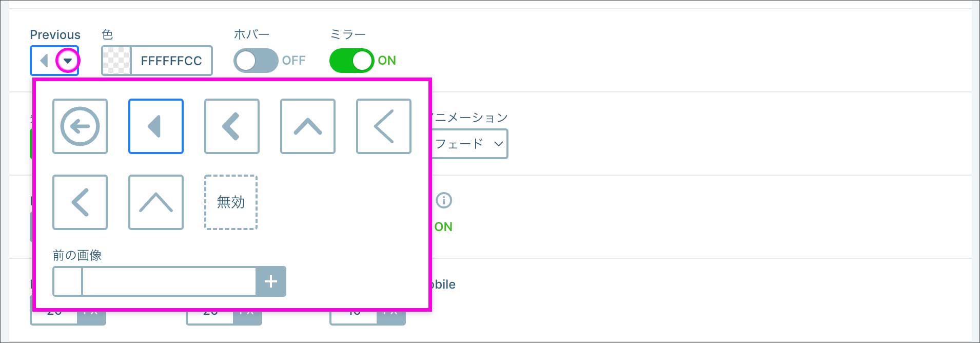Click the green ON label beside ミラー
980x343 pixels.
(387, 61)
